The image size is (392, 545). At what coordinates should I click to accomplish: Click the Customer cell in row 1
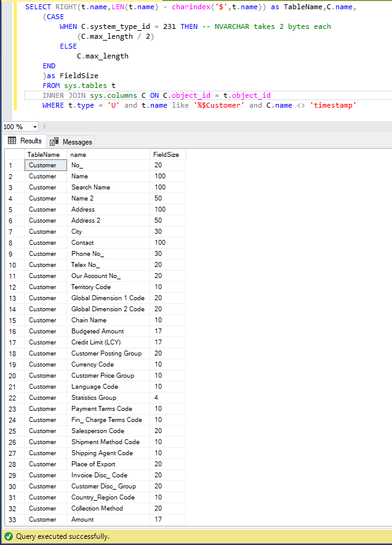pyautogui.click(x=46, y=165)
